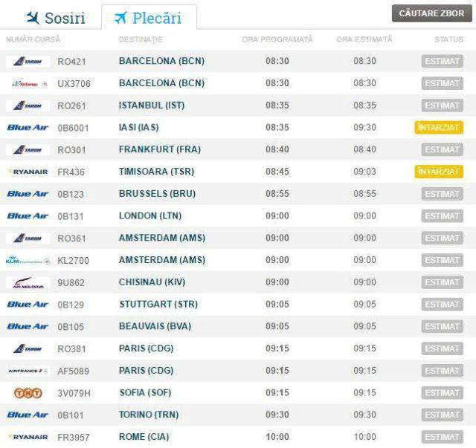This screenshot has width=476, height=448.
Task: Select the Plecări departures tab
Action: [x=149, y=18]
